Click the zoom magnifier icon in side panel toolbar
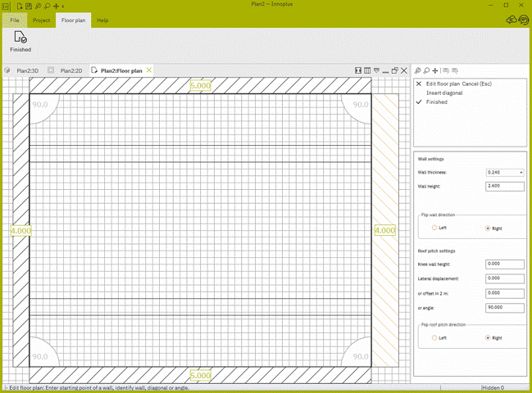Viewport: 532px width, 393px height. [x=426, y=70]
